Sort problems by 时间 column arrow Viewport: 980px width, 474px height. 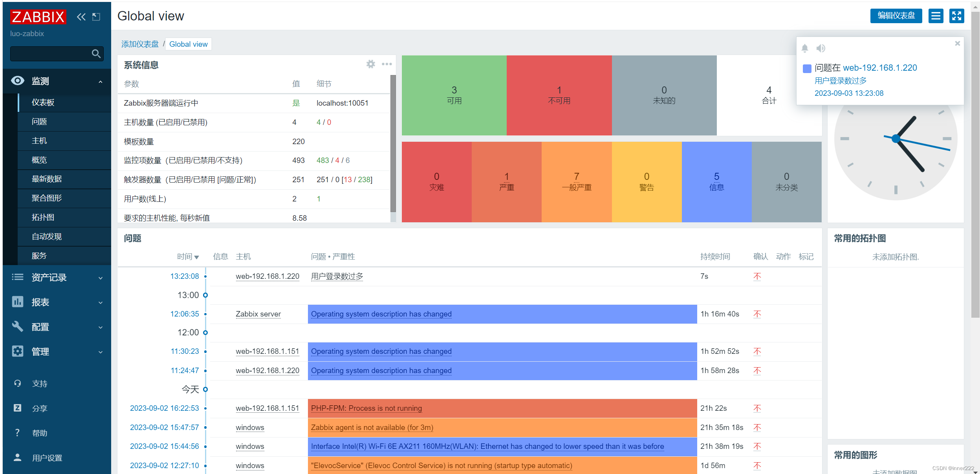(x=197, y=257)
